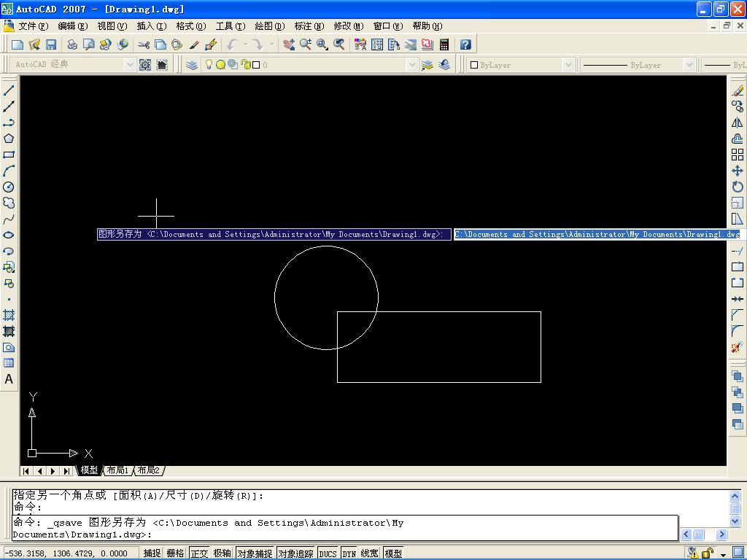
Task: Click the ByLayer color control swatch
Action: [x=474, y=65]
